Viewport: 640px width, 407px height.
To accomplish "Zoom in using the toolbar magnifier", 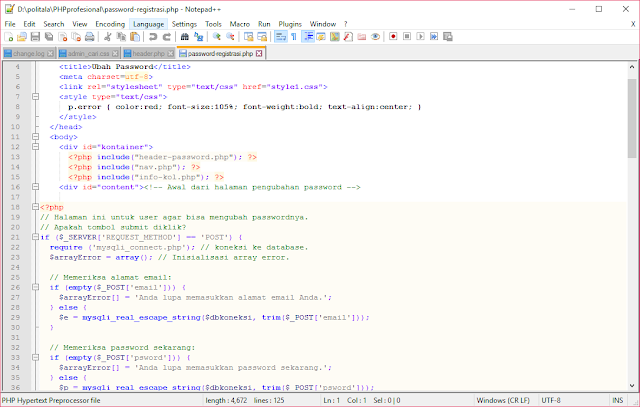I will pos(217,37).
